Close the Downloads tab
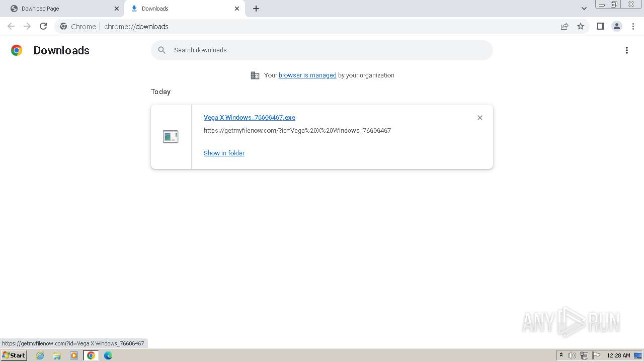 tap(237, 9)
